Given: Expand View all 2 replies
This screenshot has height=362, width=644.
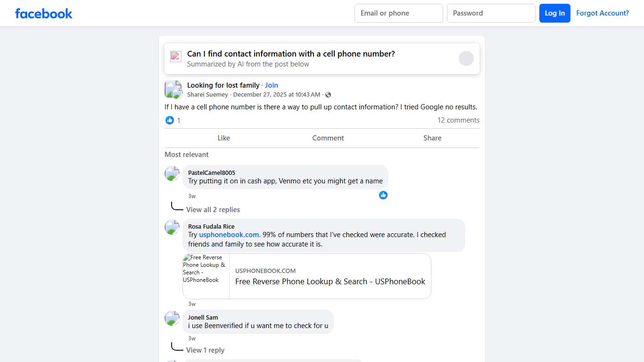Looking at the screenshot, I should (x=213, y=210).
